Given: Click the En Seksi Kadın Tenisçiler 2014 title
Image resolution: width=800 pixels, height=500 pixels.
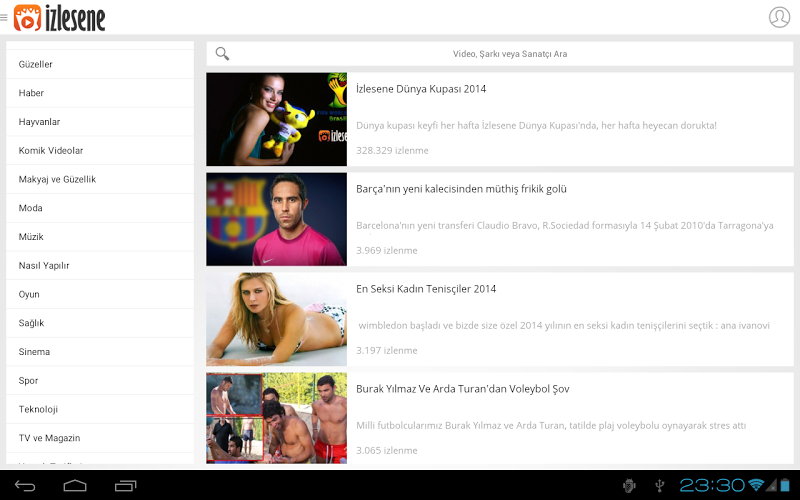Looking at the screenshot, I should (425, 289).
